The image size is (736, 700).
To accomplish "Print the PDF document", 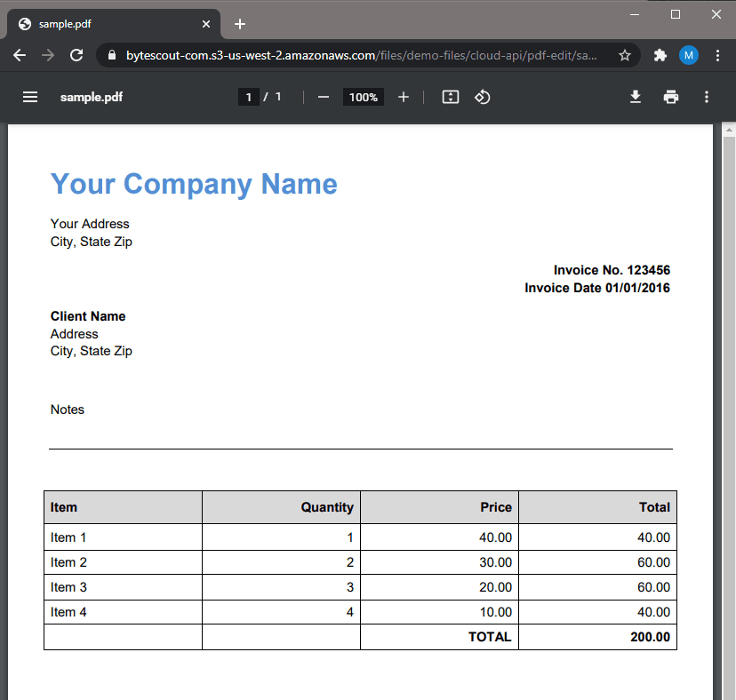I will (671, 97).
